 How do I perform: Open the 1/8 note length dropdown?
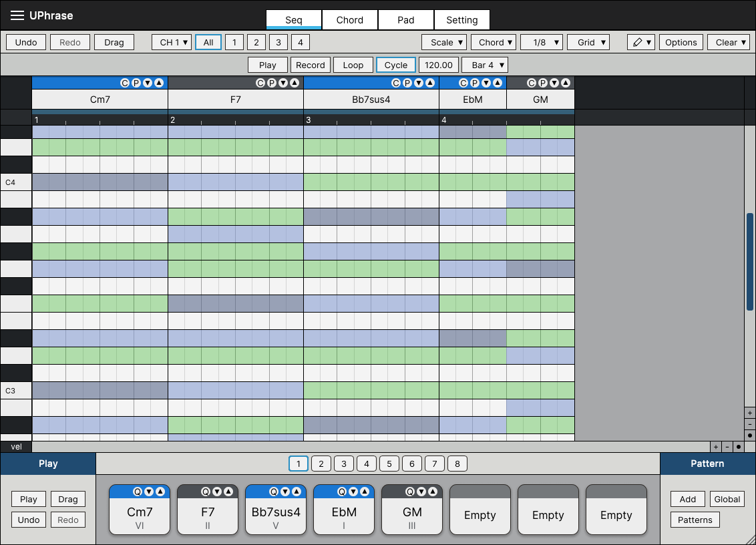pos(542,43)
